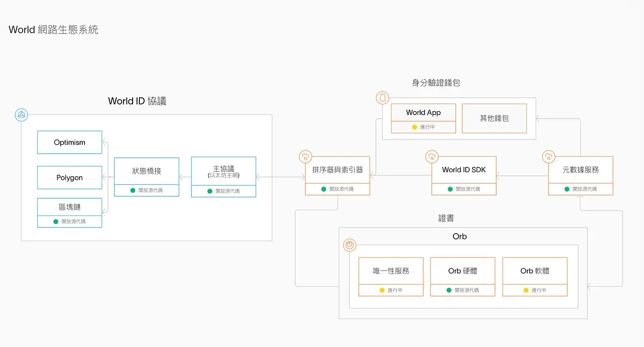The width and height of the screenshot is (644, 347).
Task: Click the phone icon above World App
Action: pyautogui.click(x=383, y=98)
